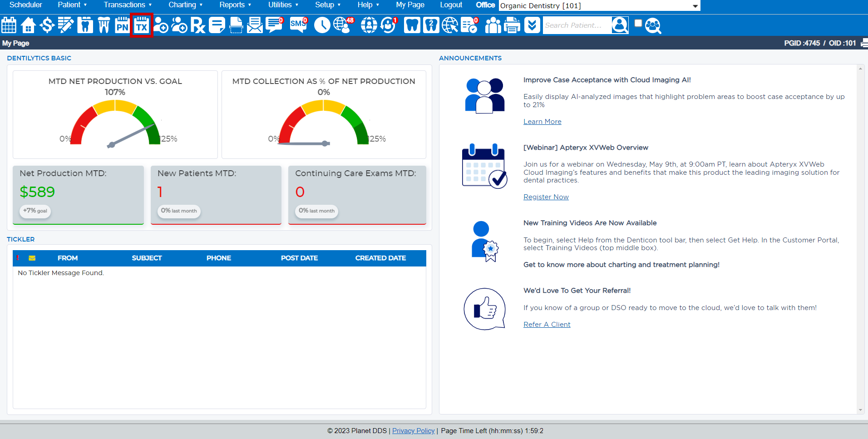The height and width of the screenshot is (439, 868).
Task: Click the FROM column header in Tickler
Action: coord(68,258)
